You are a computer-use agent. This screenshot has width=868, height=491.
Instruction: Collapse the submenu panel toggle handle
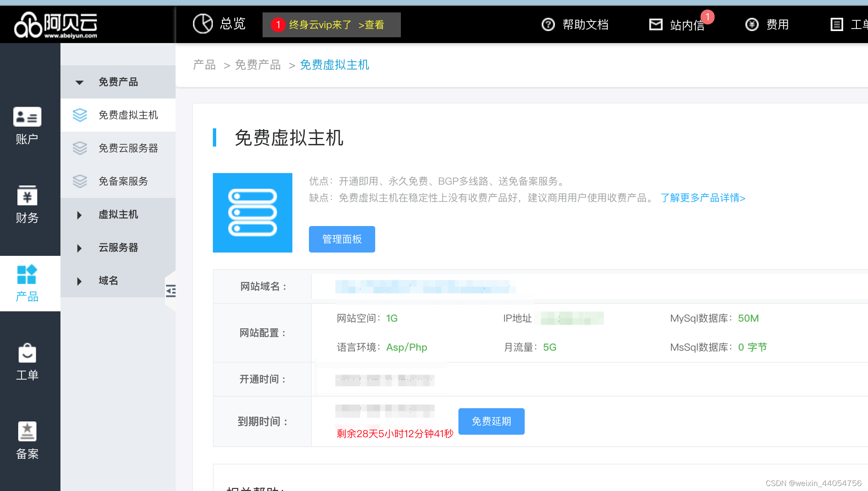tap(171, 291)
